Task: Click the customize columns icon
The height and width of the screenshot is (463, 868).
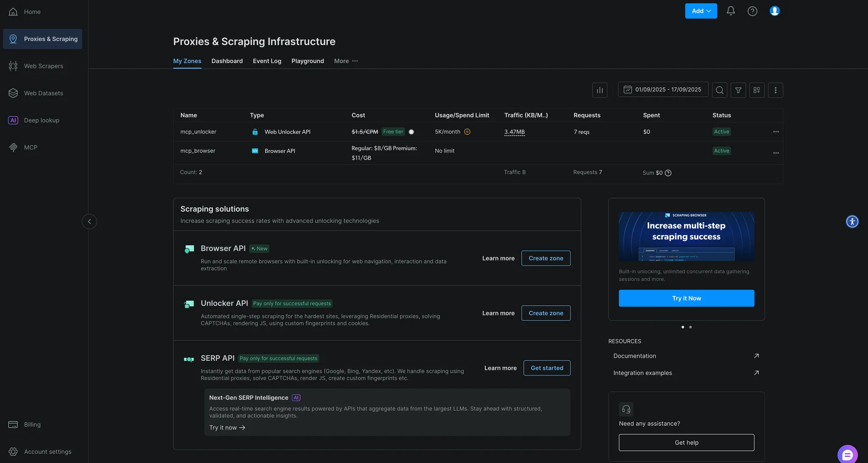Action: 757,90
